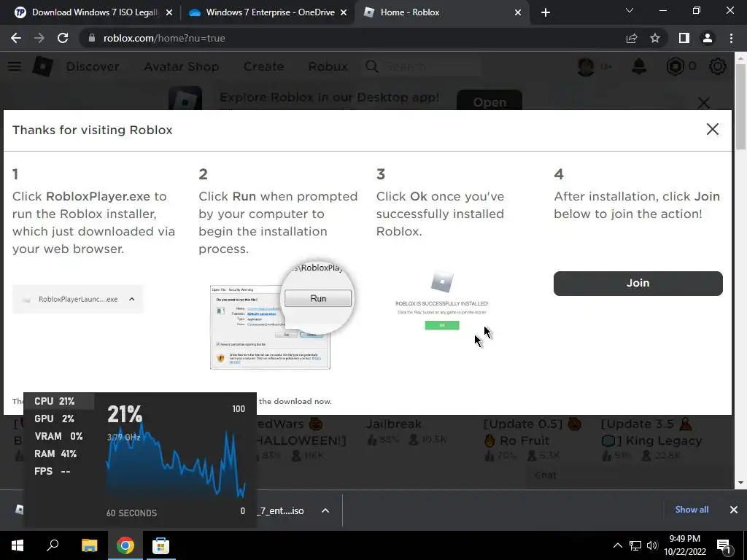Go back to previous page
This screenshot has width=747, height=560.
(x=16, y=38)
